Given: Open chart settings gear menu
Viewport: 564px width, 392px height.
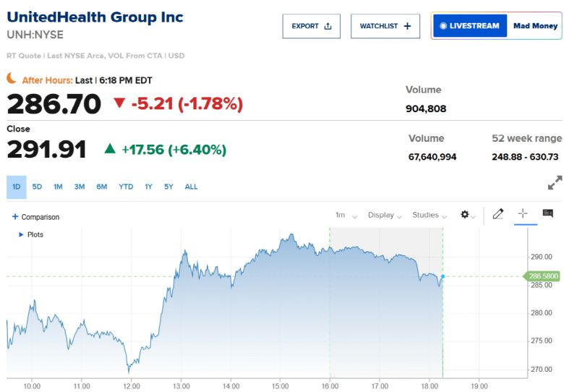Looking at the screenshot, I should [465, 215].
